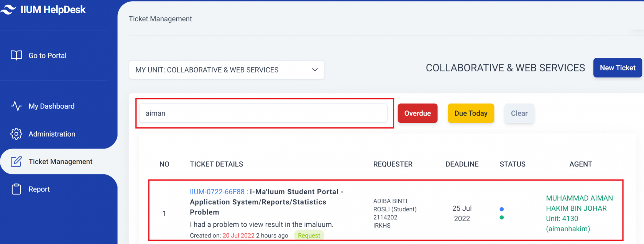Click the NO column header
This screenshot has height=244, width=644.
(x=164, y=164)
